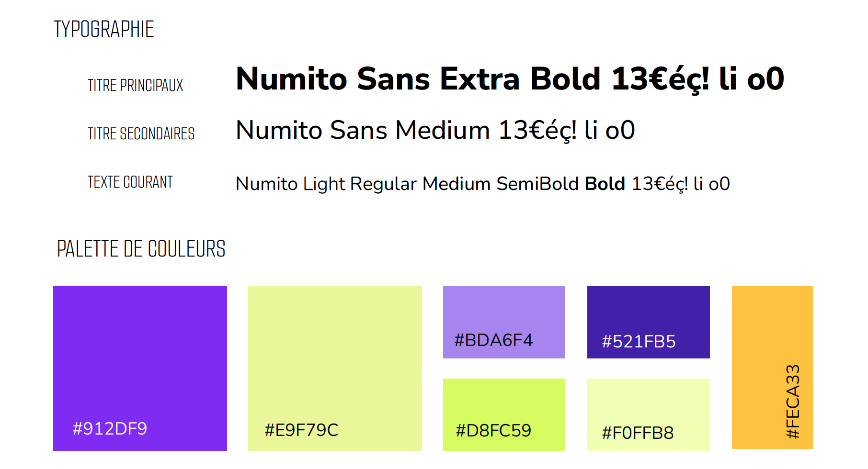
Task: Click the TEXTE COURANT label
Action: click(130, 182)
